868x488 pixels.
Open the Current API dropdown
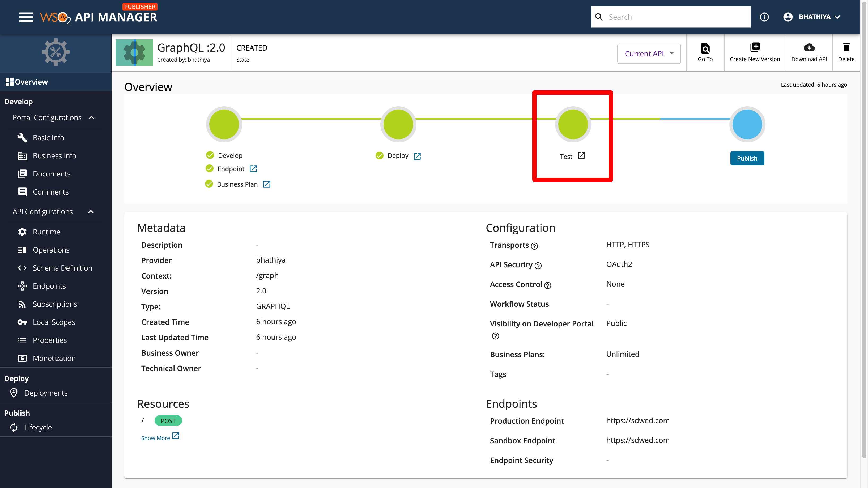[649, 53]
